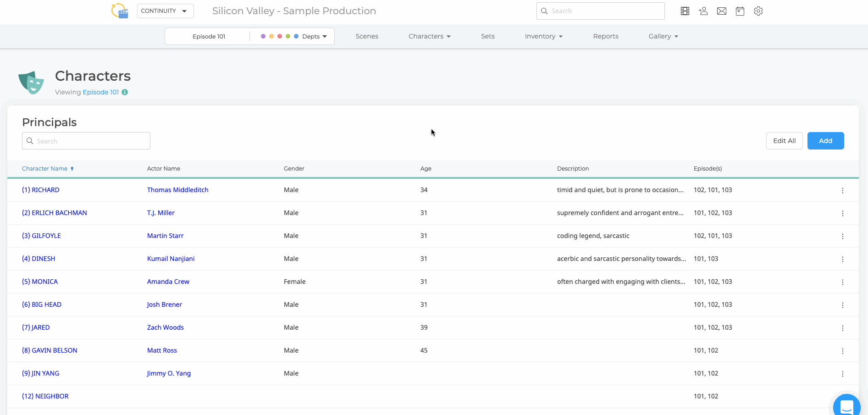Open row options menu for RICHARD

(843, 190)
